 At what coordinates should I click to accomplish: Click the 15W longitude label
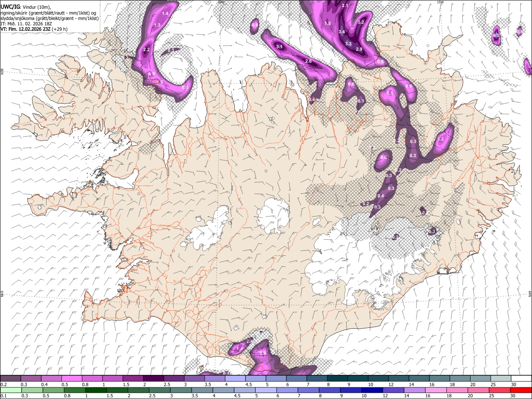440,2
